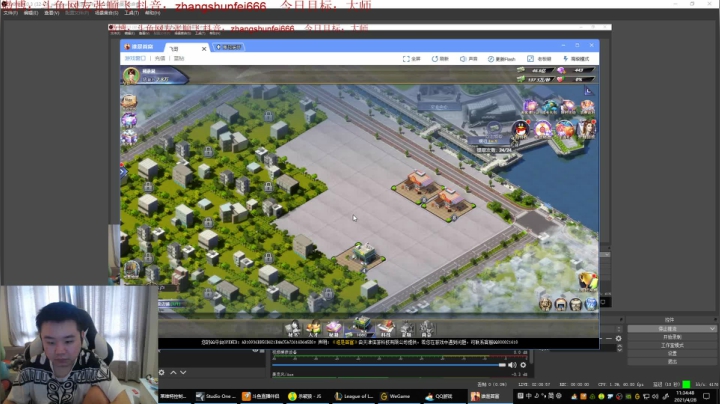
Task: Open the audio mixer gear settings
Action: pos(523,365)
